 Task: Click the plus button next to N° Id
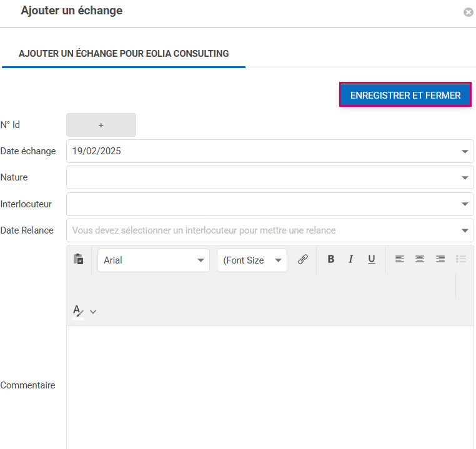click(x=101, y=125)
